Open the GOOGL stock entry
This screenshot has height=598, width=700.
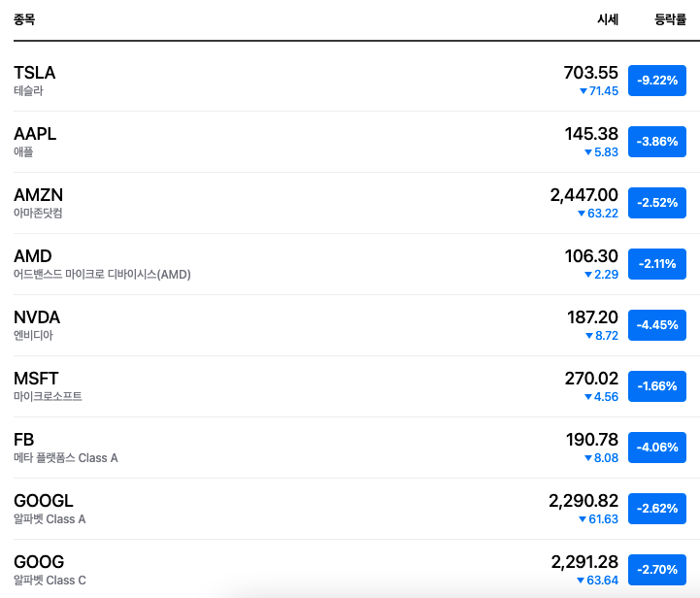pos(350,509)
